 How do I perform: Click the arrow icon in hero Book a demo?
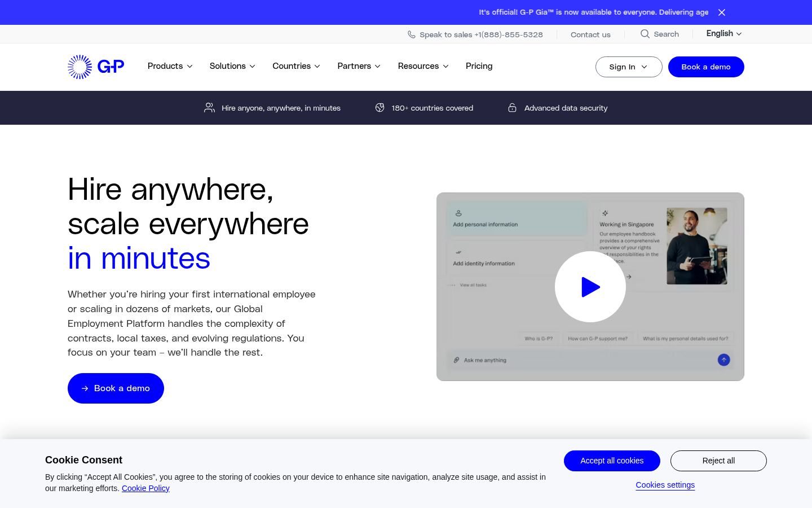pos(85,388)
